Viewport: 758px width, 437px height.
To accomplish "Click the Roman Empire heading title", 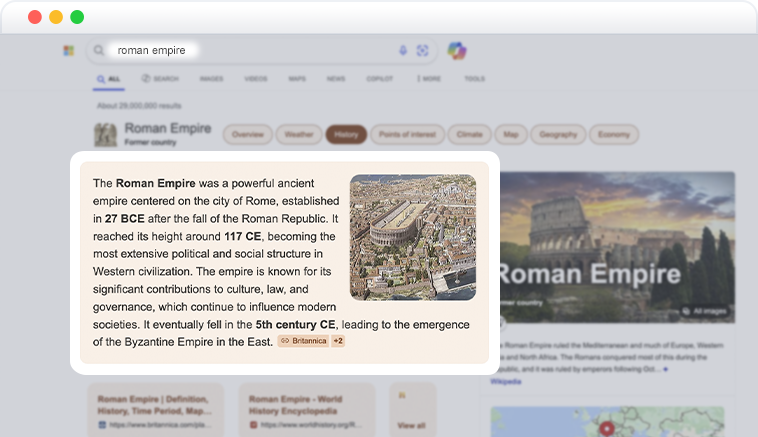I will click(168, 129).
